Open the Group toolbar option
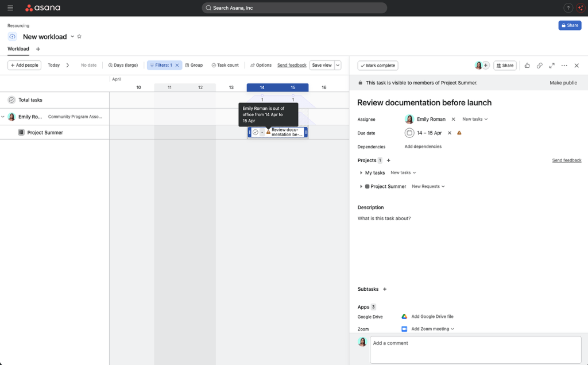 194,65
